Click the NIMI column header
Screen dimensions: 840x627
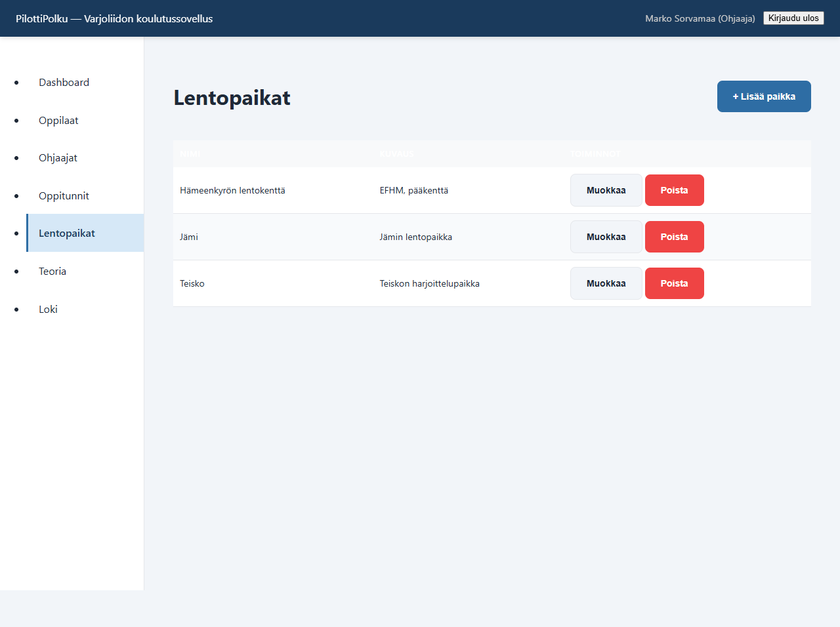(x=190, y=154)
